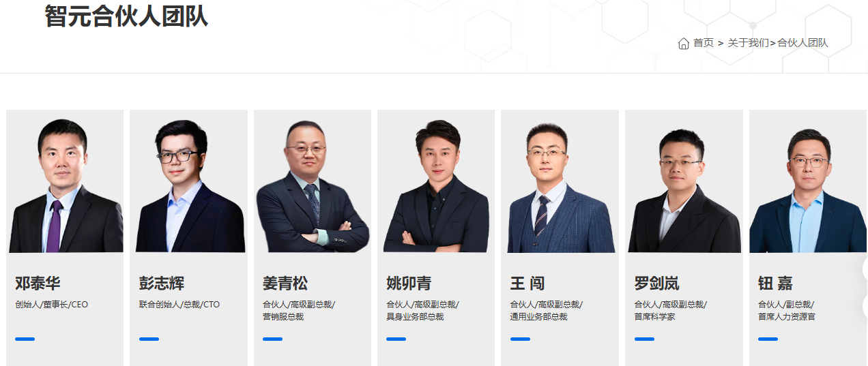Screen dimensions: 868x366
Task: Click 联合创始人/总裁/CTO title text
Action: 179,305
